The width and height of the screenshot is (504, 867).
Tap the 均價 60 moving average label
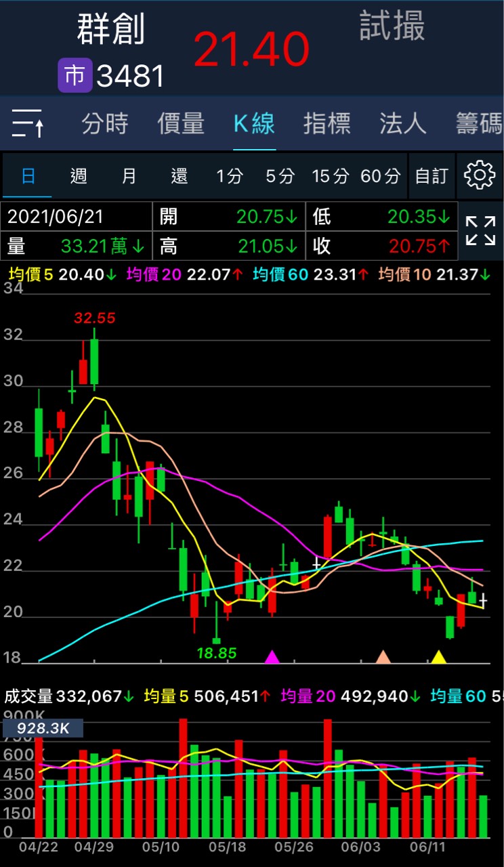point(280,275)
